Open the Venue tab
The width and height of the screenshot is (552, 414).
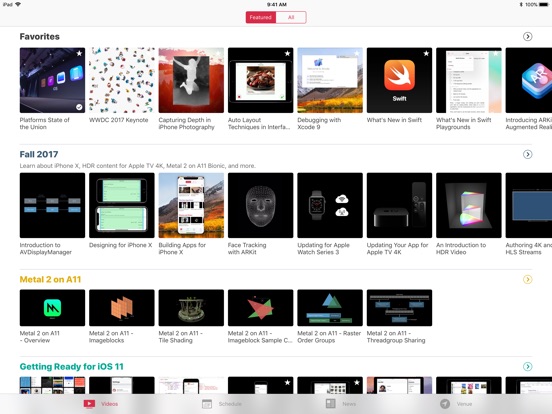[456, 404]
